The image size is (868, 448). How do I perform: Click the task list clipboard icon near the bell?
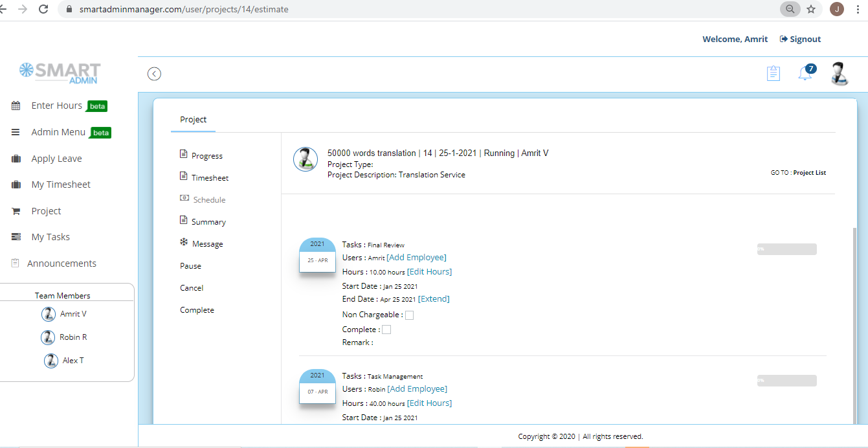[x=773, y=73]
